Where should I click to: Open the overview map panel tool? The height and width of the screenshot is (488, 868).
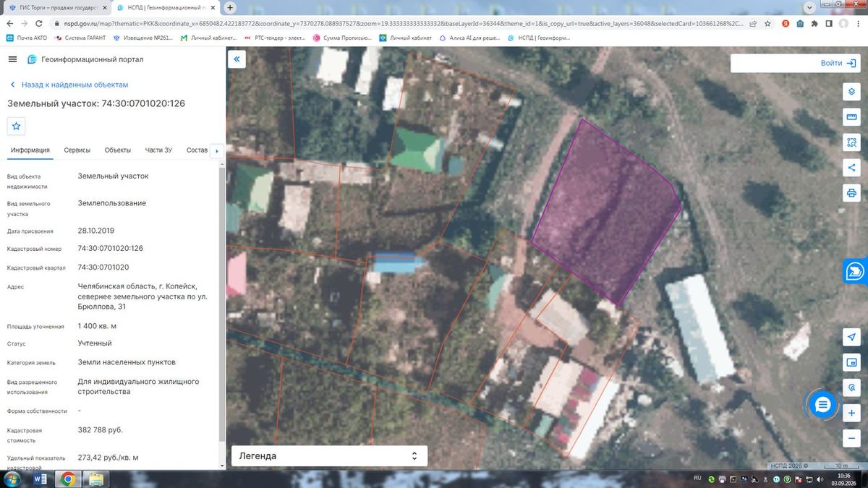[851, 362]
